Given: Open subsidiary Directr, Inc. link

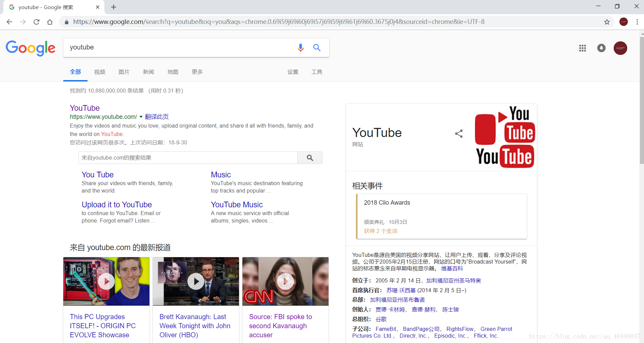Looking at the screenshot, I should 413,336.
